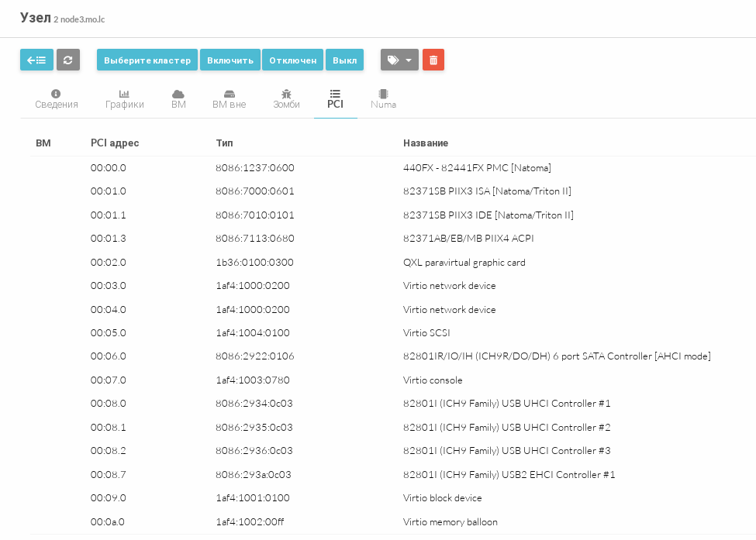Switch to the 'Графики' charts tab
Image resolution: width=756 pixels, height=540 pixels.
tap(125, 99)
